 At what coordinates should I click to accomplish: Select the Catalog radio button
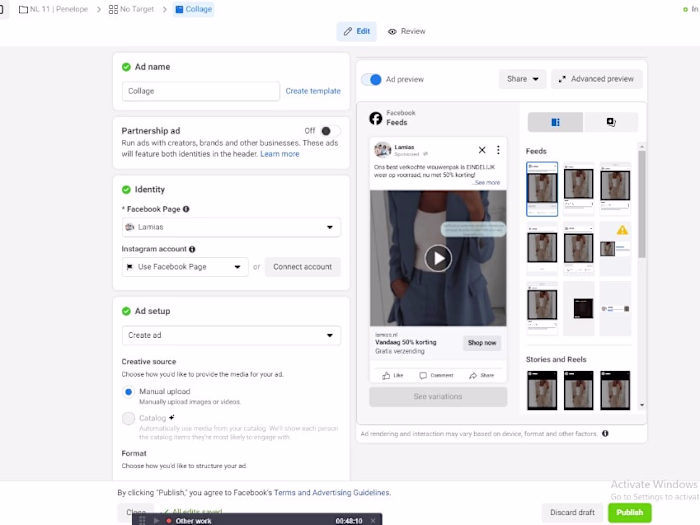pyautogui.click(x=129, y=418)
